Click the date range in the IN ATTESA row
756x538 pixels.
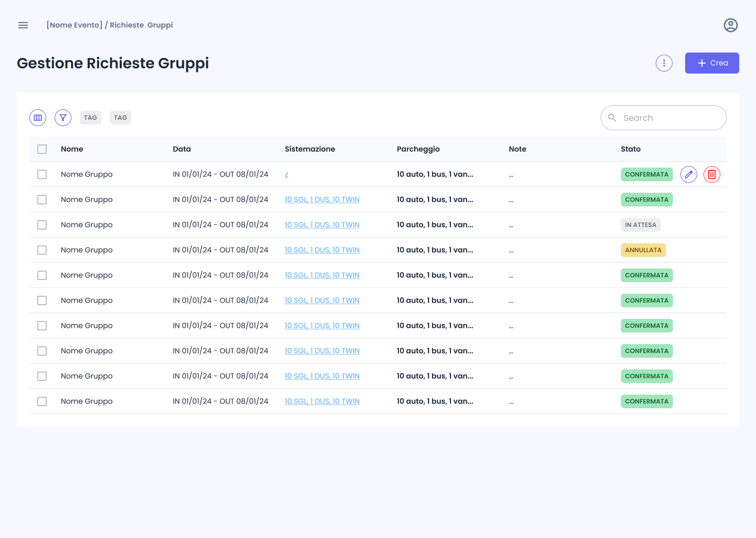[x=220, y=225]
